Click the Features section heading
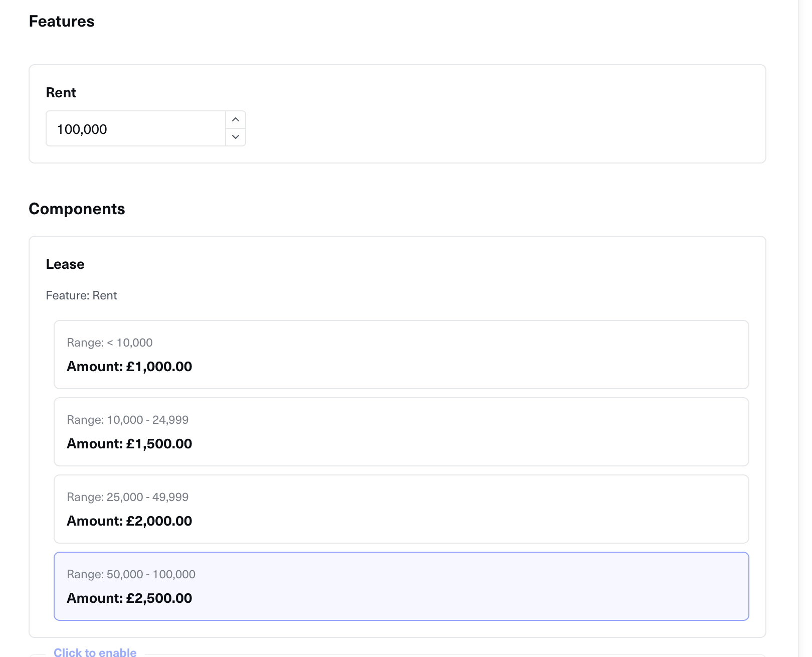This screenshot has height=657, width=812. pyautogui.click(x=62, y=22)
